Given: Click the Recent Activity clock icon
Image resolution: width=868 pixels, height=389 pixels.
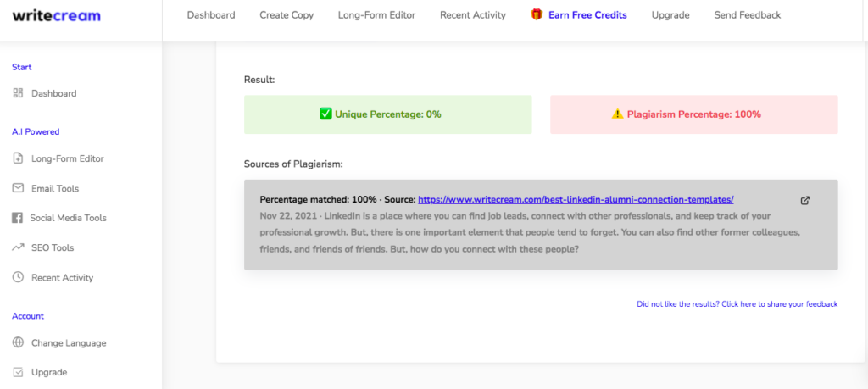Looking at the screenshot, I should click(x=18, y=277).
